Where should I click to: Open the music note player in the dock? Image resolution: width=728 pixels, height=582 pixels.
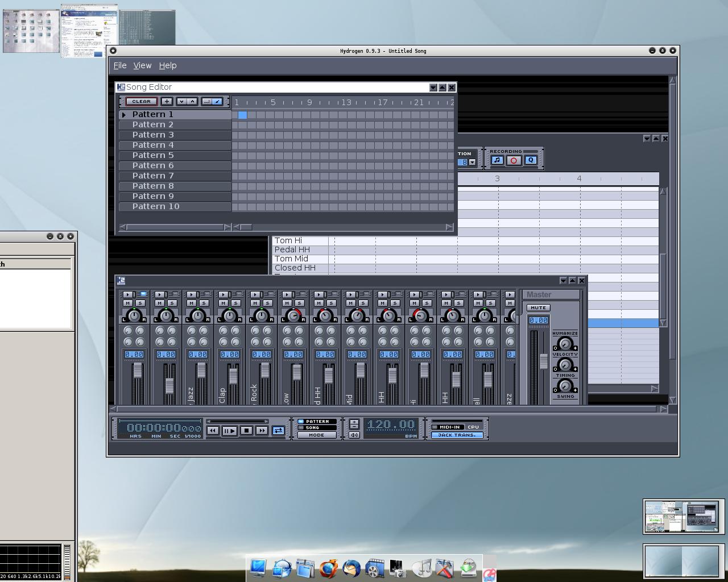click(x=422, y=568)
